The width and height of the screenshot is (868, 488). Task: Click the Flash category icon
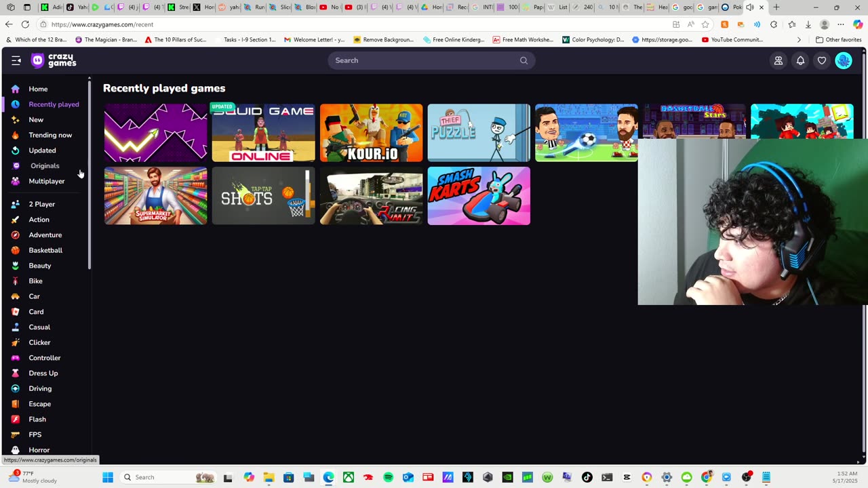pos(15,419)
